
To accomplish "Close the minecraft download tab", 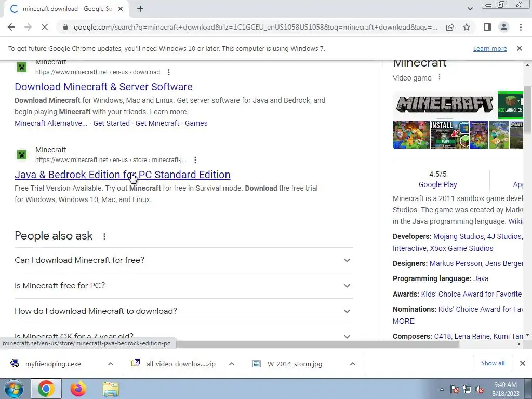I will (x=121, y=9).
